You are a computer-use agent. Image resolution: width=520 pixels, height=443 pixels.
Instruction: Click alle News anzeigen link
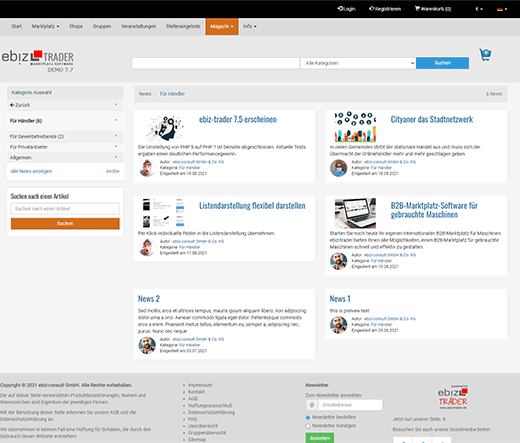[x=31, y=171]
